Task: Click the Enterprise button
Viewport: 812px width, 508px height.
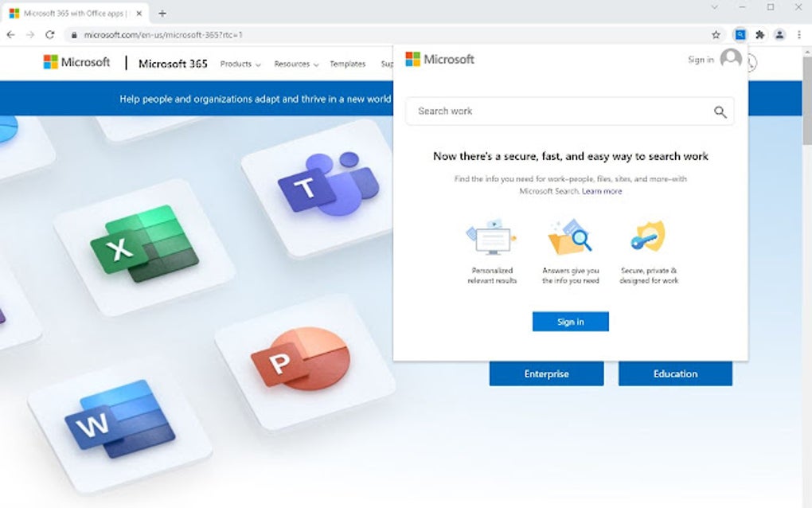Action: tap(546, 374)
